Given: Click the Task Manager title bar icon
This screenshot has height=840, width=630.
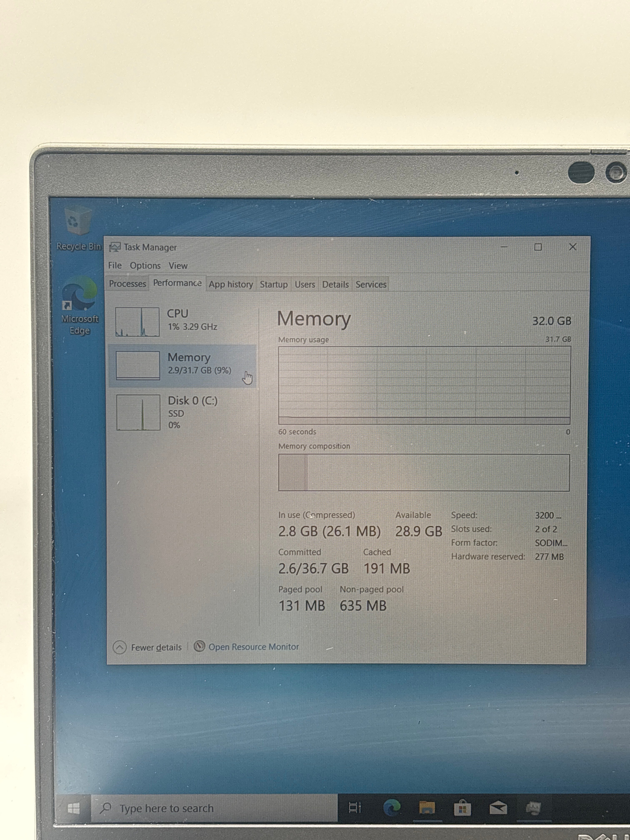Looking at the screenshot, I should 115,247.
